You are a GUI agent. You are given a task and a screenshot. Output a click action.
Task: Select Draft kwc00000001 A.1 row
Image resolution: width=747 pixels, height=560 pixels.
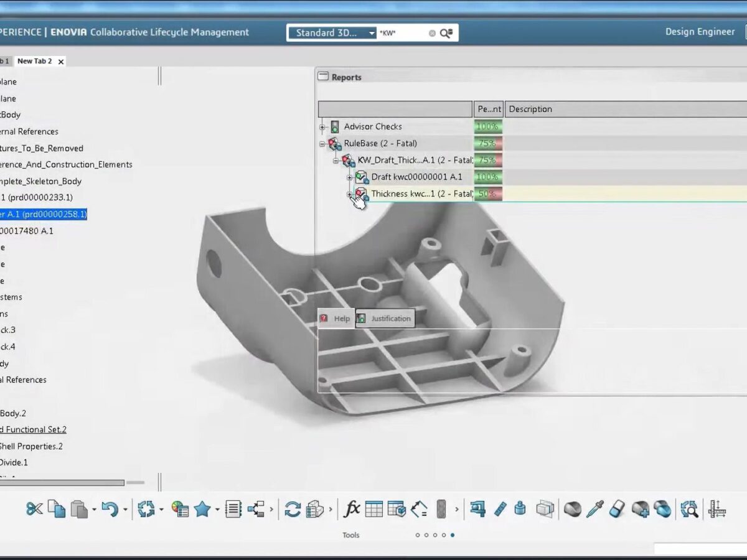pos(416,177)
